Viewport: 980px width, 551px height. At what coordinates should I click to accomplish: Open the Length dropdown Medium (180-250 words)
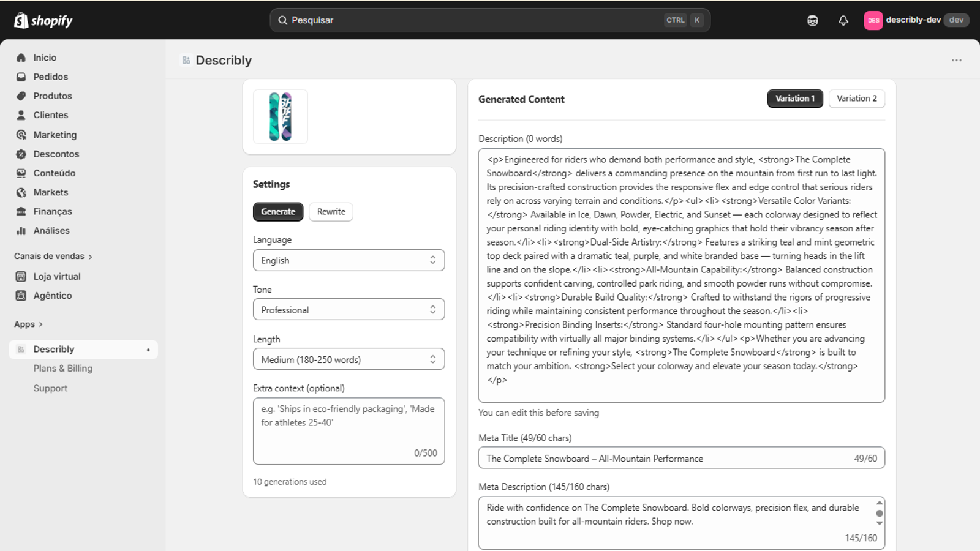click(349, 359)
